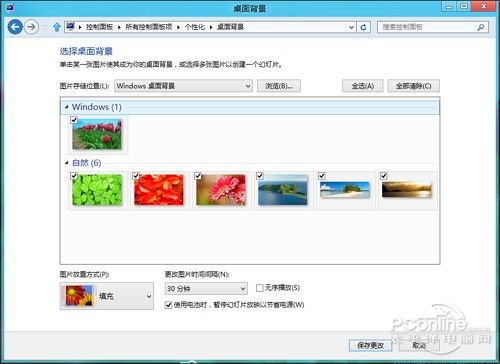Navigate to 控制面板 breadcrumb
The width and height of the screenshot is (500, 364).
pyautogui.click(x=99, y=27)
